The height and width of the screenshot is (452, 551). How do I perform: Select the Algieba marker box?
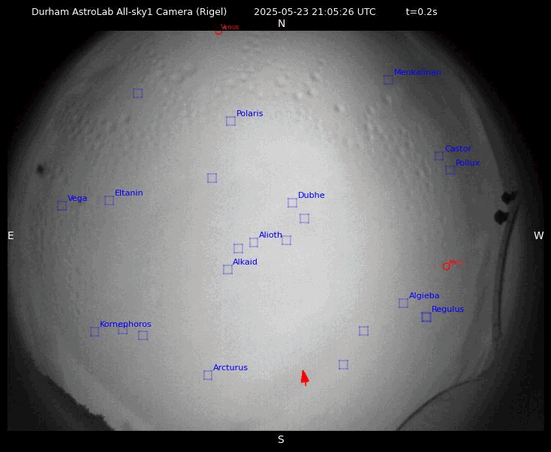pos(403,303)
